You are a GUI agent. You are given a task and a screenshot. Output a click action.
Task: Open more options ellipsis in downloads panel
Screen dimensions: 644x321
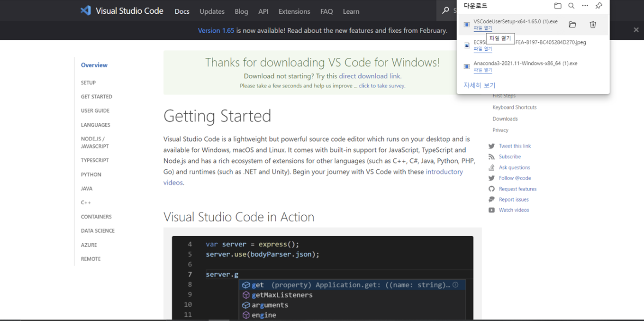585,6
